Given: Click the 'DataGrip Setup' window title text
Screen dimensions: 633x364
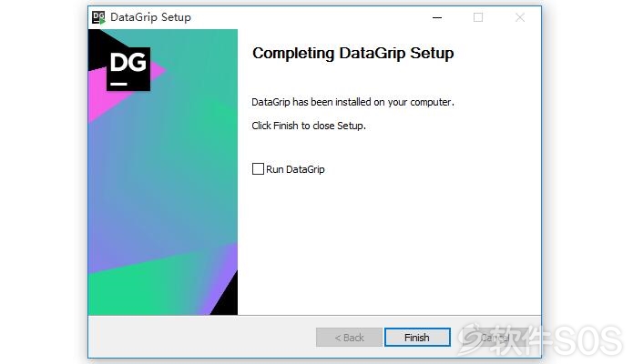Looking at the screenshot, I should [150, 17].
